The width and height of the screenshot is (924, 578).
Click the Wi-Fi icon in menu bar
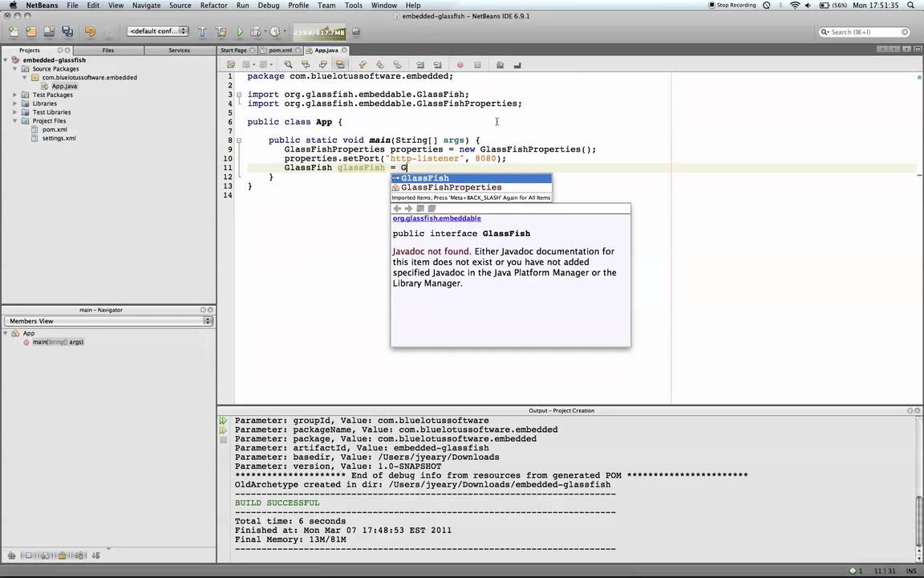(x=795, y=6)
